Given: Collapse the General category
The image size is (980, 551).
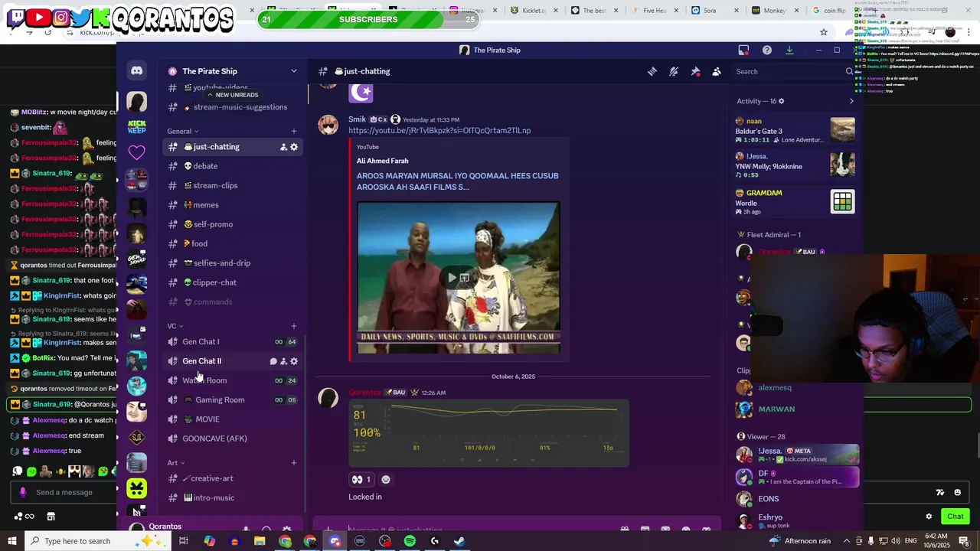Looking at the screenshot, I should tap(182, 131).
